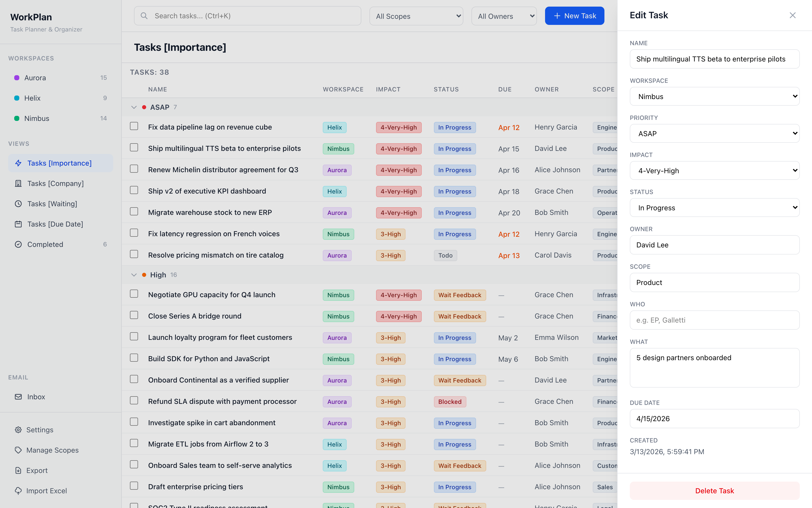The height and width of the screenshot is (508, 812).
Task: Open the Inbox
Action: (60, 397)
